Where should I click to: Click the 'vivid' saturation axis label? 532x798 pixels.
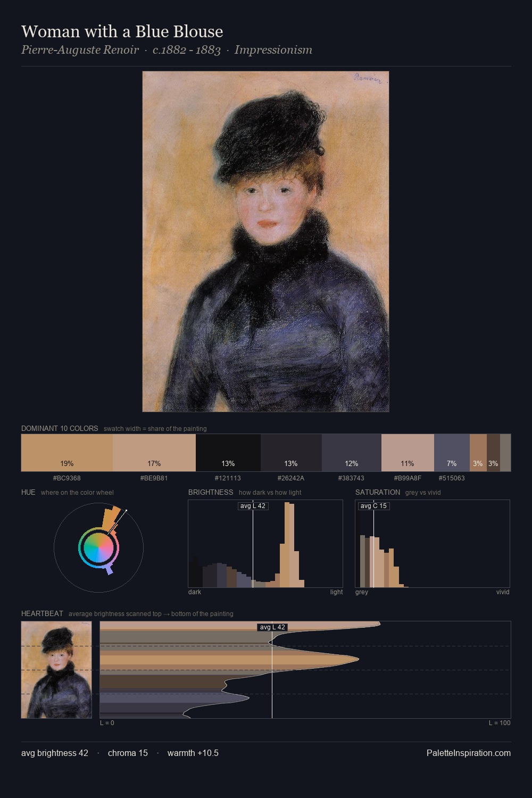tap(503, 592)
